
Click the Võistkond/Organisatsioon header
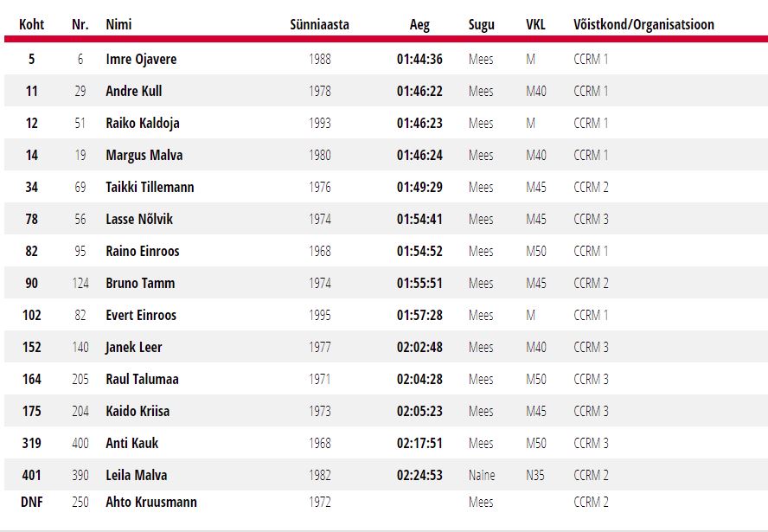pos(643,24)
